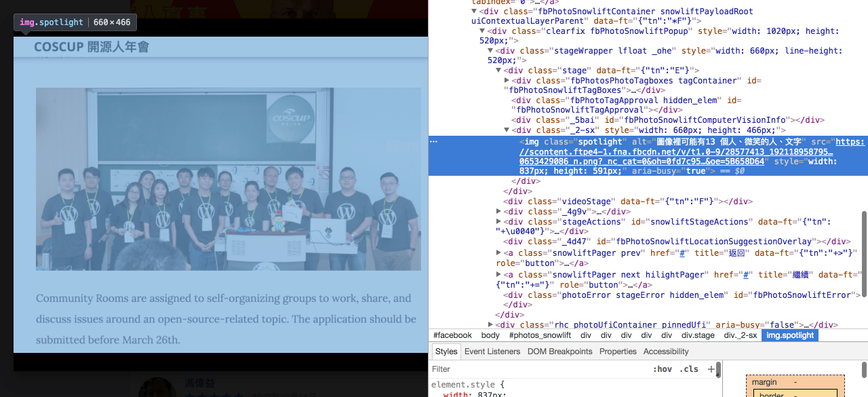The image size is (868, 397).
Task: Click the three-dot actions icon on selected row
Action: point(434,142)
